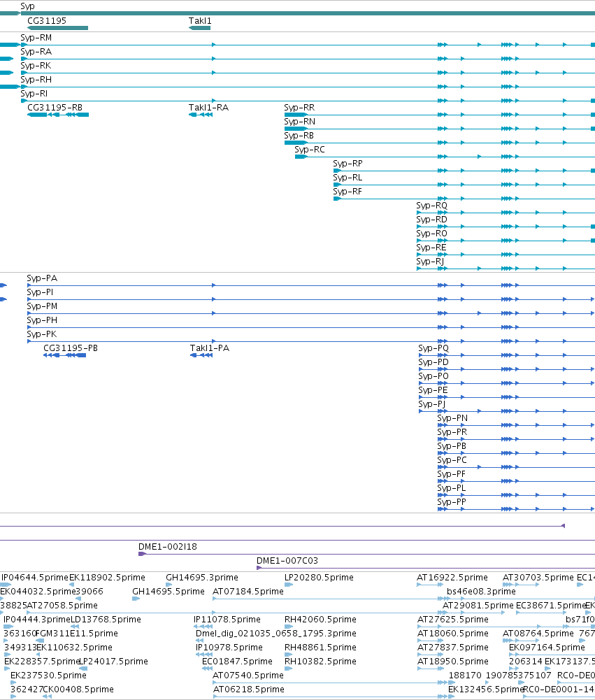The height and width of the screenshot is (700, 595).
Task: Select protein Syp-PH
Action: tap(42, 320)
